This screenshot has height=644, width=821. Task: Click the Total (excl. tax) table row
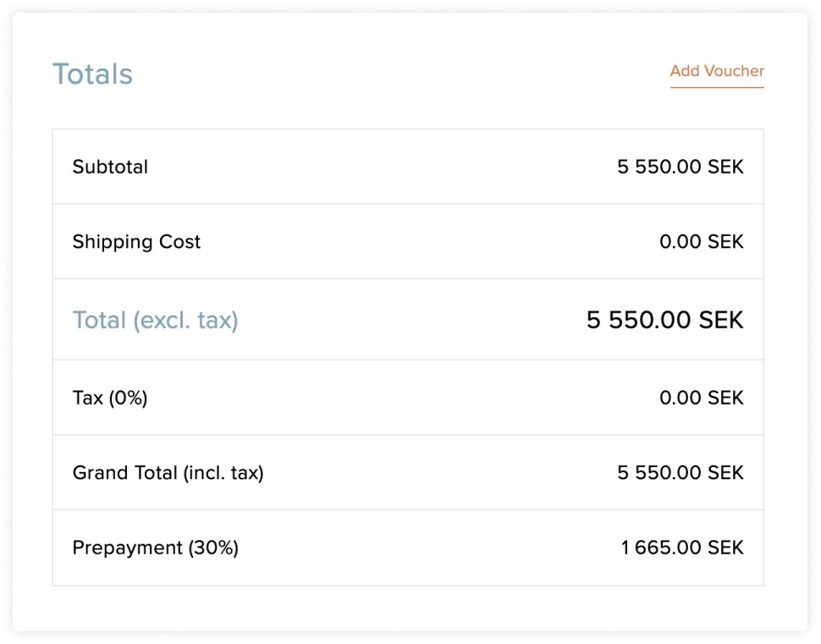pos(408,319)
